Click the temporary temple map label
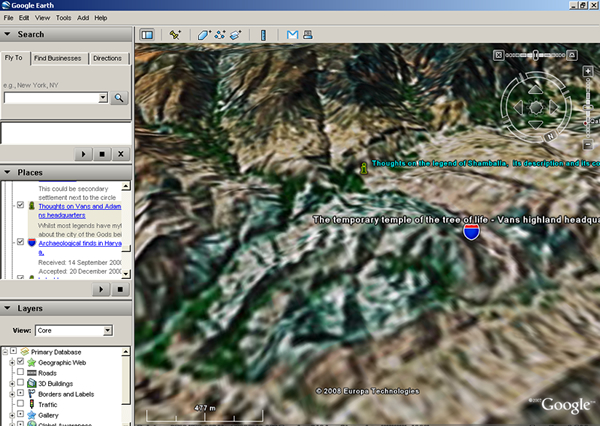 click(x=456, y=220)
